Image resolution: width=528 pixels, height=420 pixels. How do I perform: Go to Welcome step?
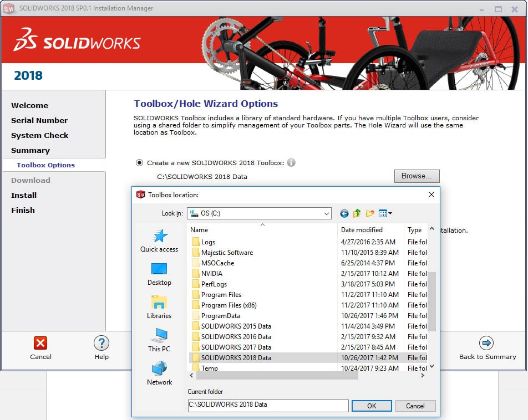pos(29,105)
